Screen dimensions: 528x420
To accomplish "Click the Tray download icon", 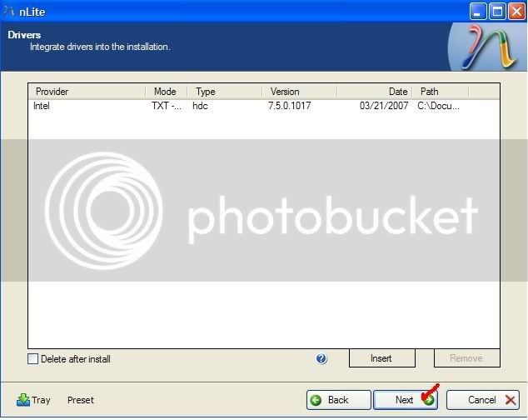I will (23, 400).
